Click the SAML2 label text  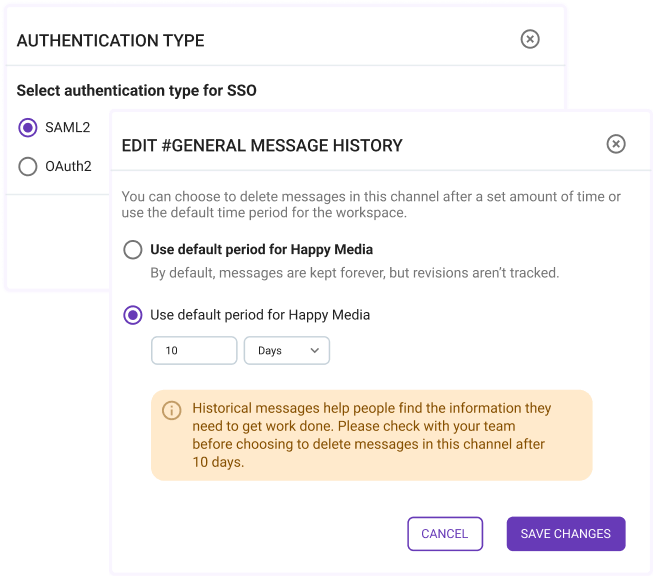(68, 127)
